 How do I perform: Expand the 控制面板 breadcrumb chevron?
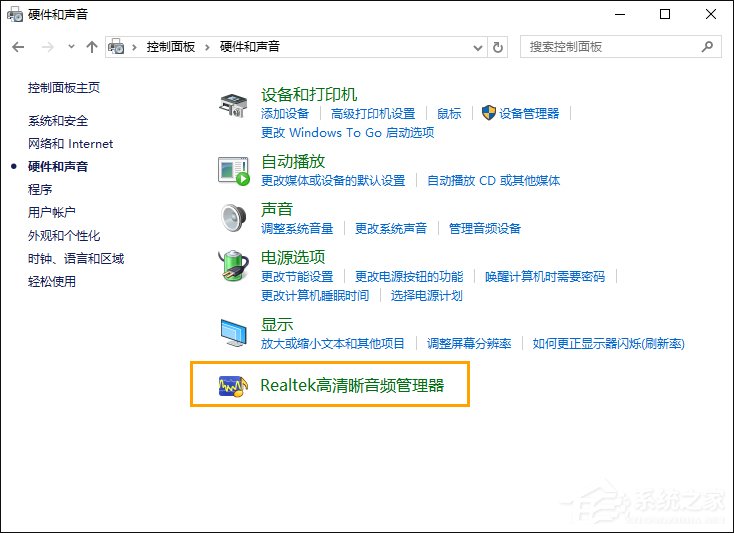(x=210, y=47)
